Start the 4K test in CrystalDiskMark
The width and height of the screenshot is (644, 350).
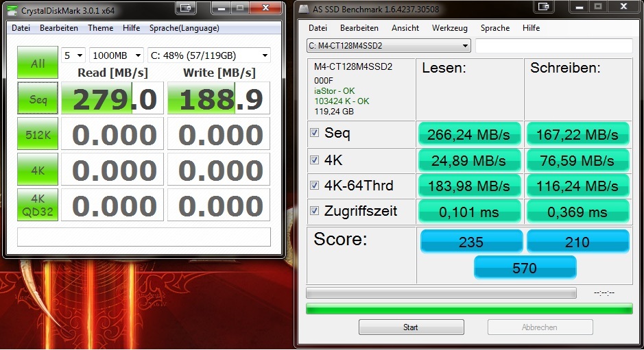[x=38, y=169]
